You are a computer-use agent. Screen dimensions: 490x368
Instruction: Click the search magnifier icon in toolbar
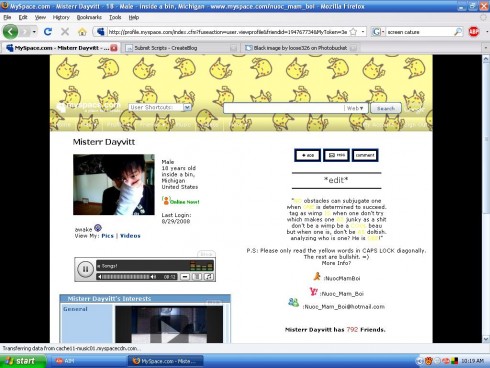458,32
